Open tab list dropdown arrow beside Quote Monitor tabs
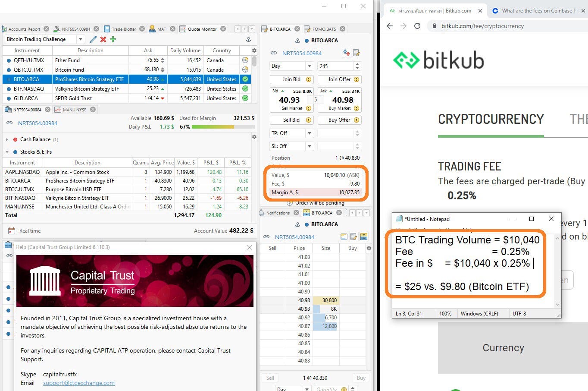 (x=251, y=29)
